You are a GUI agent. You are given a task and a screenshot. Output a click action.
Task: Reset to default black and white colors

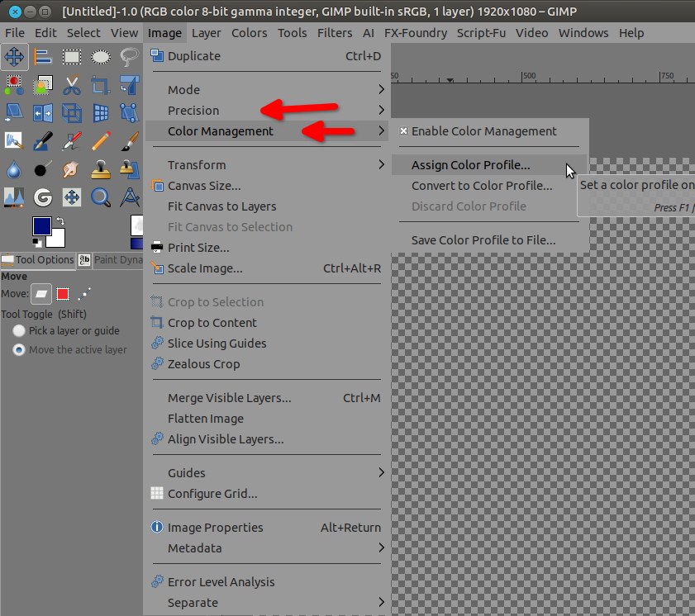coord(37,242)
